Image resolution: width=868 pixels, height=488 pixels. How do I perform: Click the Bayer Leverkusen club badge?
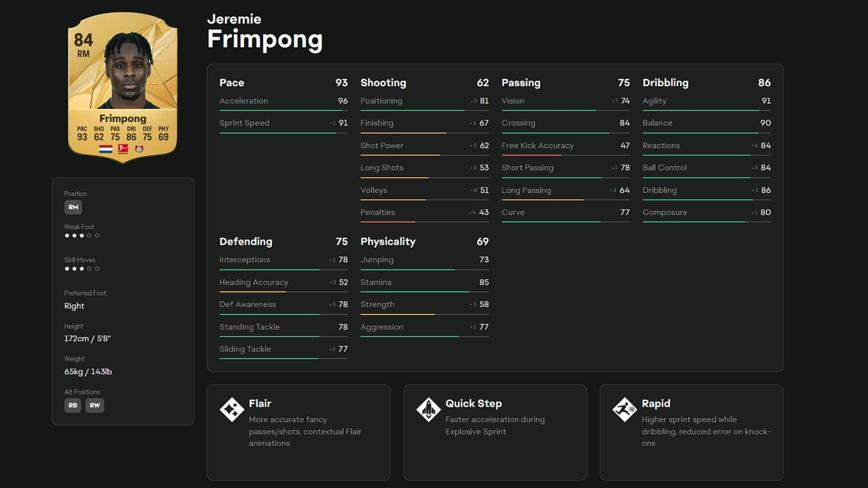click(139, 149)
